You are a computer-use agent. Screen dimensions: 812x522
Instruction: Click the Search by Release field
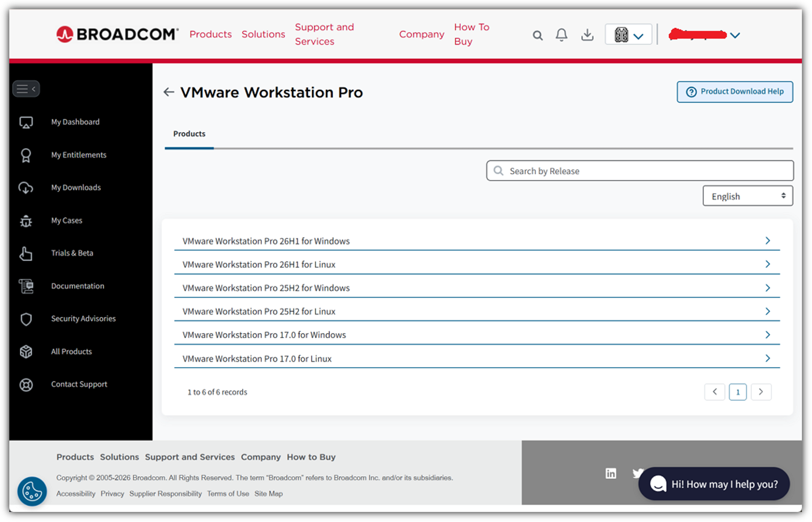click(x=640, y=171)
